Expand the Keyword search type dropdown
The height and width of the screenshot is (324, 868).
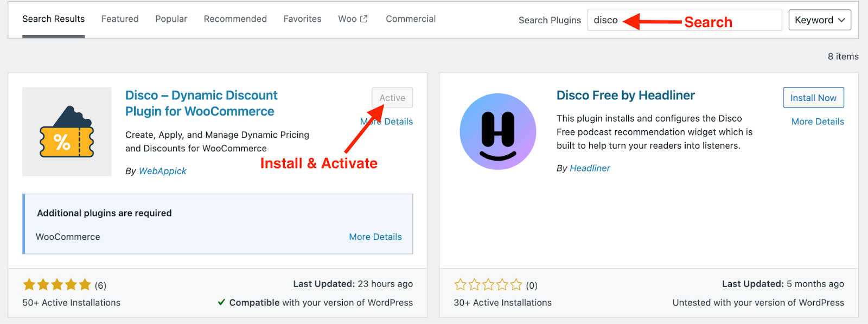[820, 20]
